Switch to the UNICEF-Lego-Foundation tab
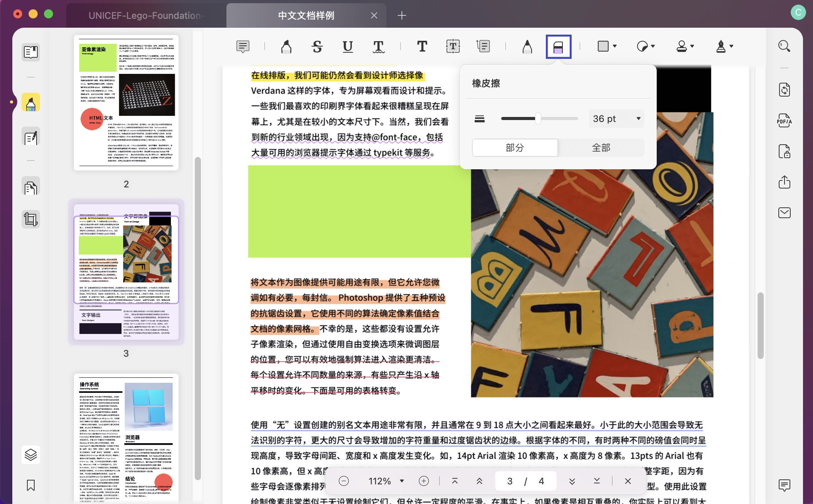 146,15
